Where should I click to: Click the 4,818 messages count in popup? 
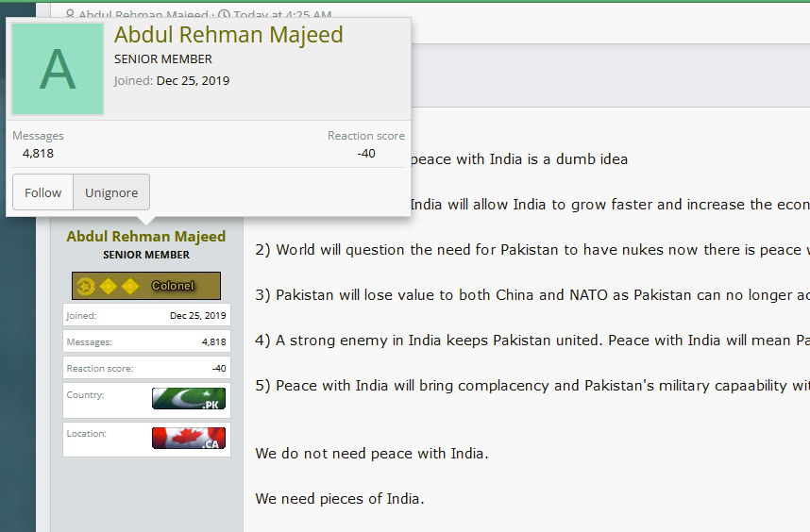(38, 153)
